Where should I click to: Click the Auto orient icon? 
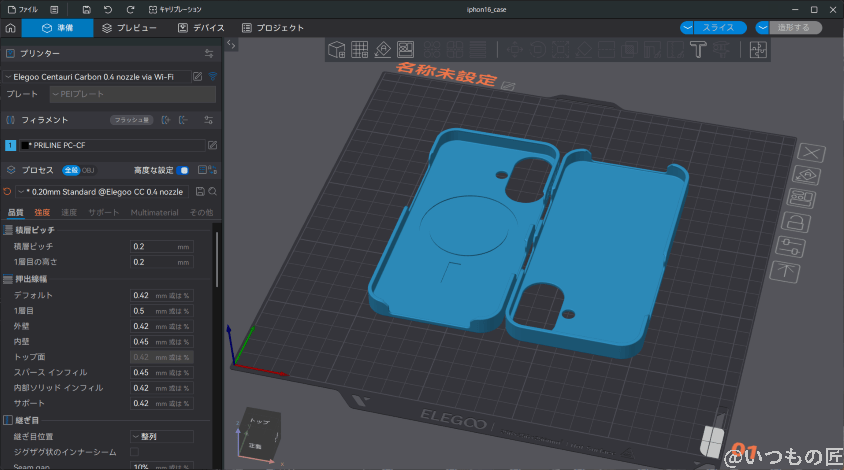pyautogui.click(x=383, y=49)
